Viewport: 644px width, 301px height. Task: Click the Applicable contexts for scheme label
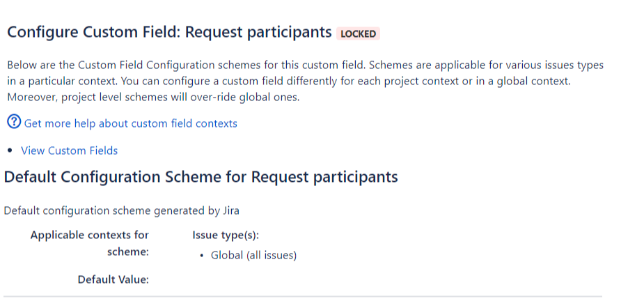(89, 235)
